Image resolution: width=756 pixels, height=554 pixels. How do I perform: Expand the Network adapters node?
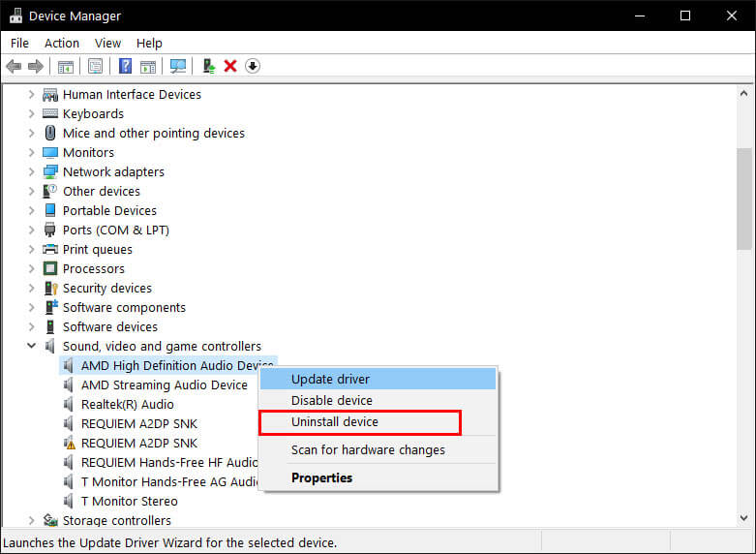(x=31, y=171)
